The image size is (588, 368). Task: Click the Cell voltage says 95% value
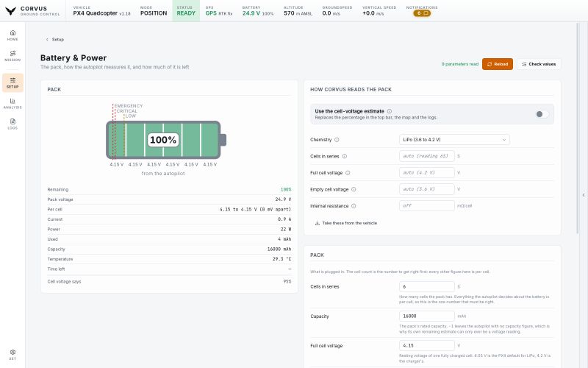(x=287, y=282)
